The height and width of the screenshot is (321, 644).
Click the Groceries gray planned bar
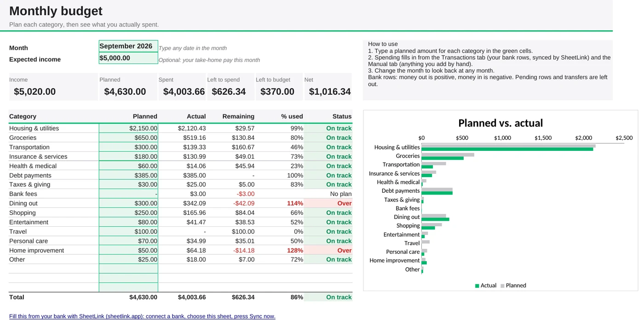tap(448, 155)
